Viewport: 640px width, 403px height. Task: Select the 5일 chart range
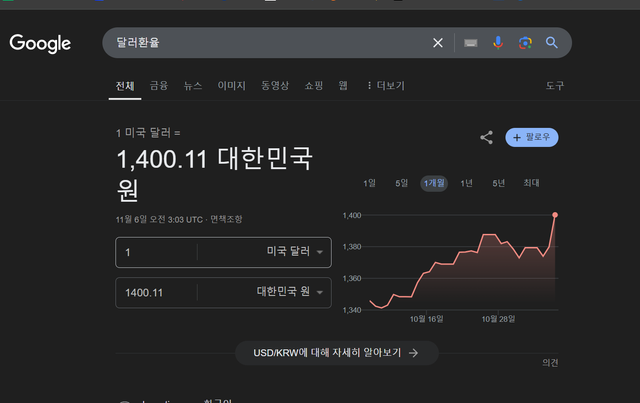tap(401, 183)
